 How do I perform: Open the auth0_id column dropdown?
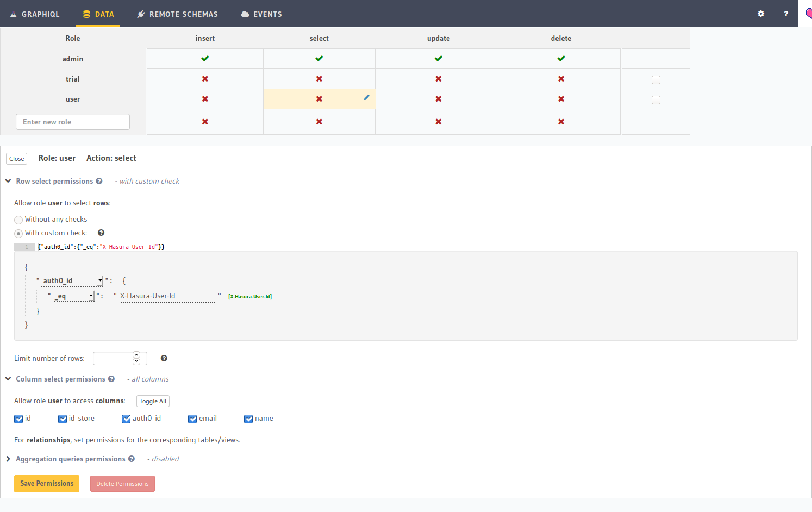[x=72, y=281]
